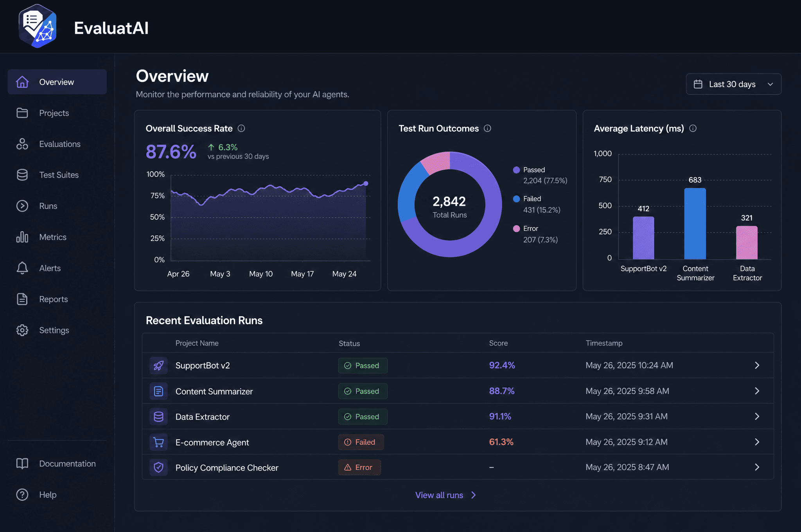Screen dimensions: 801x532
Task: Click the SupportBot v2 rocket icon
Action: pos(158,365)
